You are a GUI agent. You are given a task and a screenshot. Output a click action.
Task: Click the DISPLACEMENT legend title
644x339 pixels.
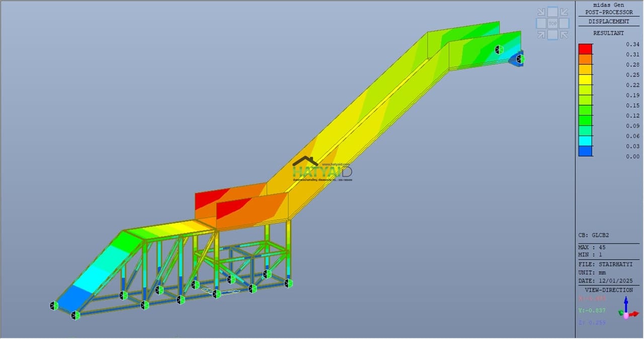point(609,22)
